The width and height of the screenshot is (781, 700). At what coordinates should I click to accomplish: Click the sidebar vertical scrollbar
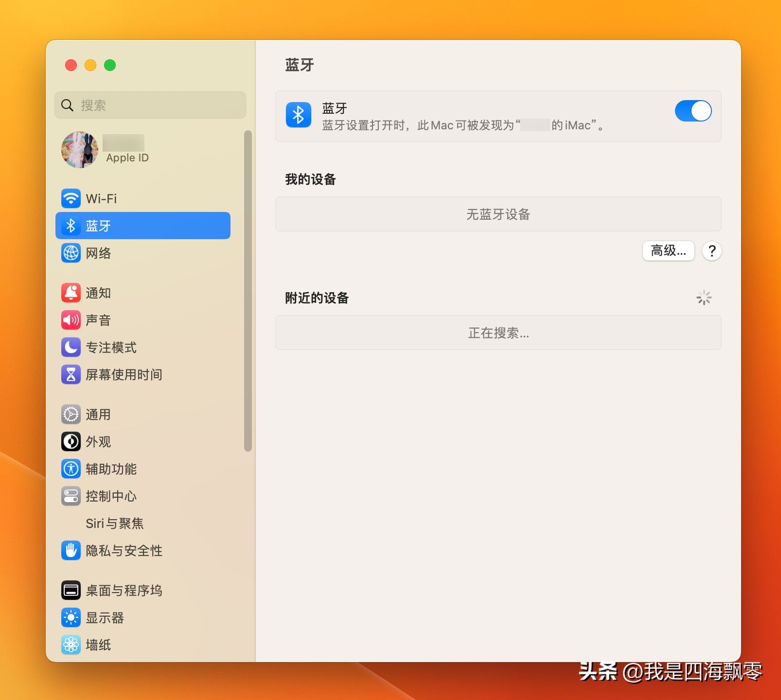point(248,292)
